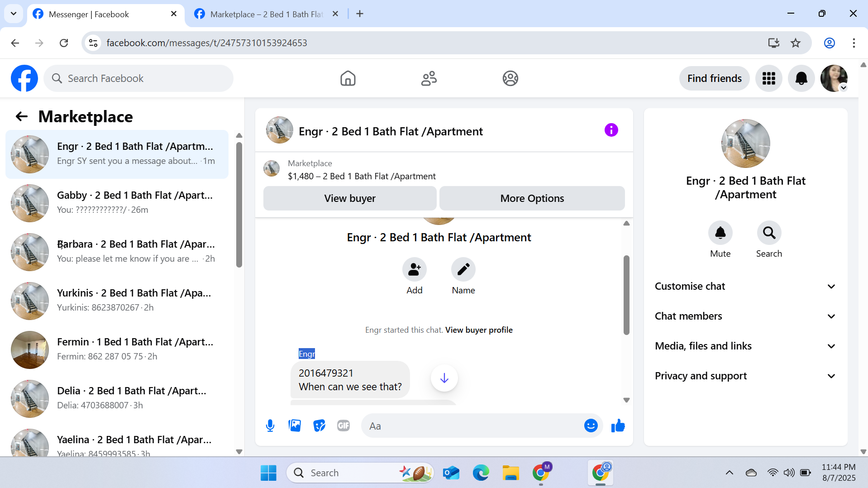Click the View buyer button
Screen dimensions: 868x488
coord(350,198)
